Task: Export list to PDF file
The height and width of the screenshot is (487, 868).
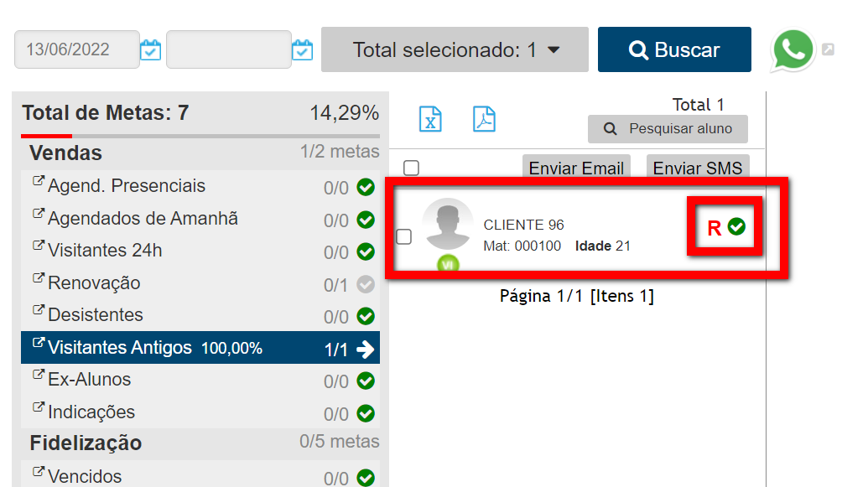Action: pos(484,119)
